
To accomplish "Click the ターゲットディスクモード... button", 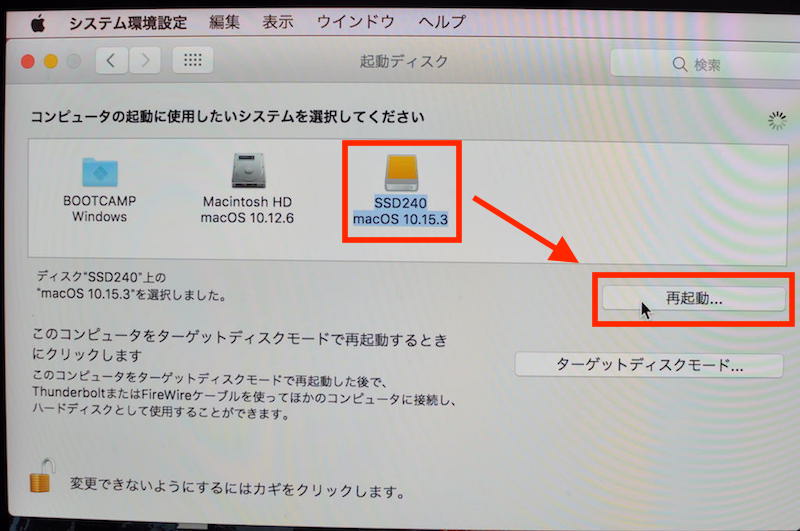I will point(648,365).
